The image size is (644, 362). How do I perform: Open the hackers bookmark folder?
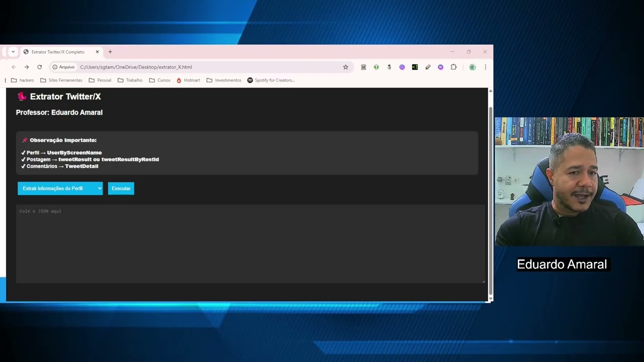[x=22, y=80]
